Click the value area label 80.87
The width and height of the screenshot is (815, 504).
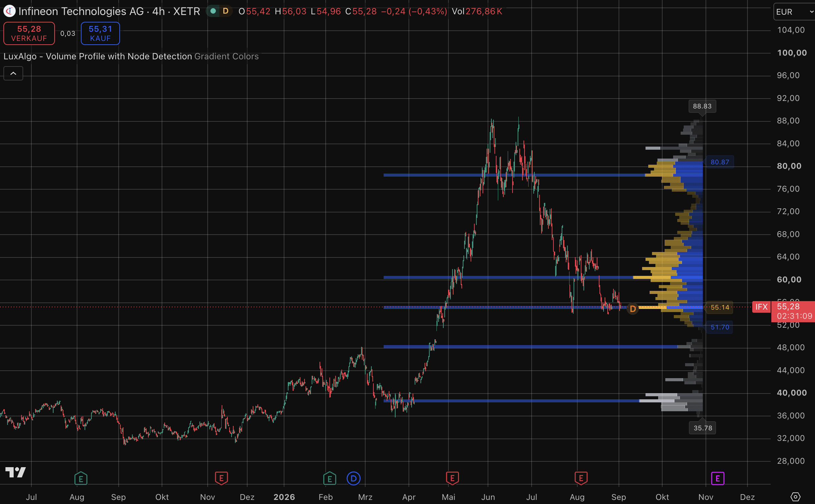point(720,162)
